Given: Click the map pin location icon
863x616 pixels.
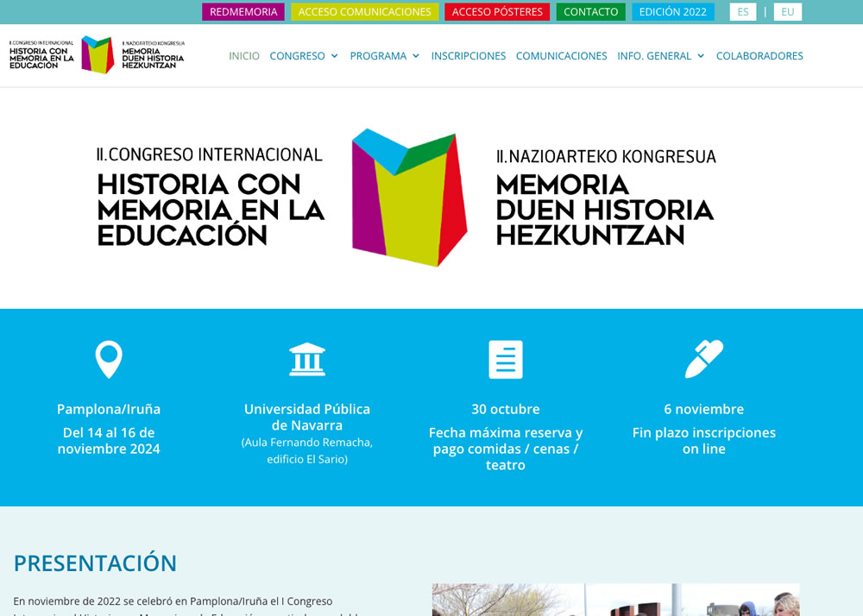Looking at the screenshot, I should 109,359.
